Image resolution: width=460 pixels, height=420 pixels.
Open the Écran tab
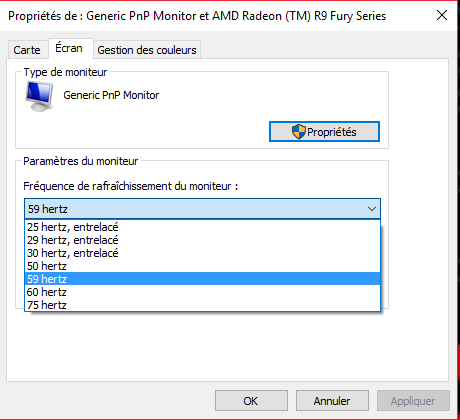click(x=69, y=49)
